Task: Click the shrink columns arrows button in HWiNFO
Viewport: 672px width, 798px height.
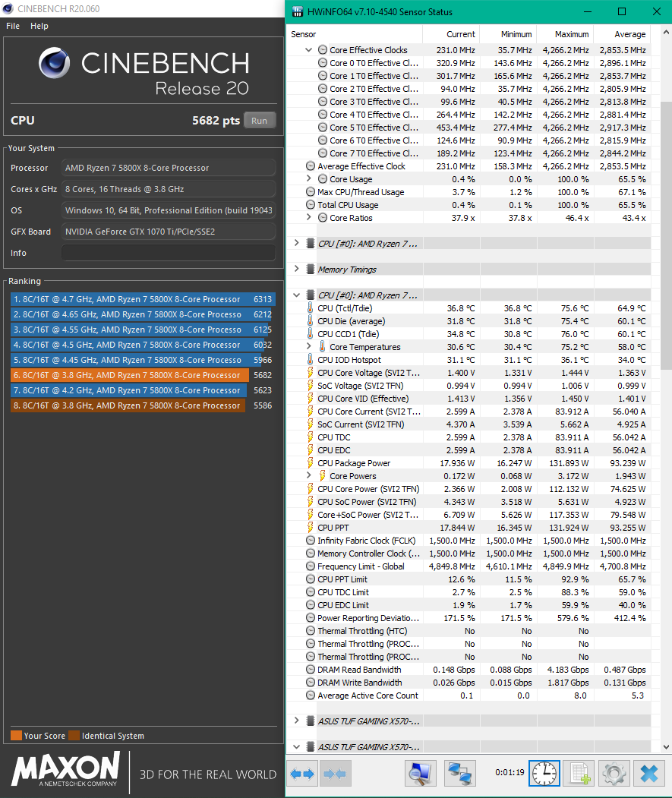Action: pos(334,774)
